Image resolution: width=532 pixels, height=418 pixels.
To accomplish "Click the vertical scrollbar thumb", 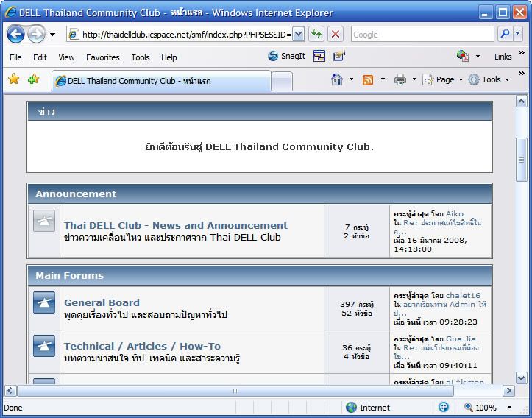I will [521, 160].
